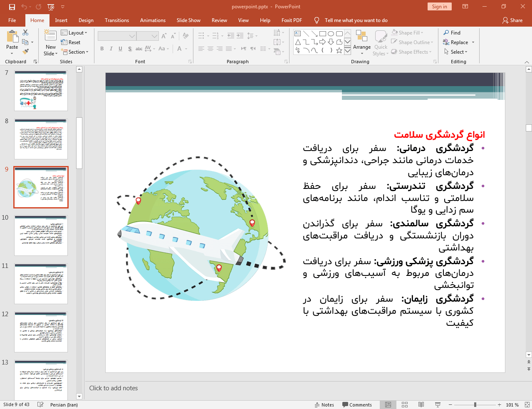Open the Shape Fill dropdown
This screenshot has height=409, width=532.
point(407,32)
